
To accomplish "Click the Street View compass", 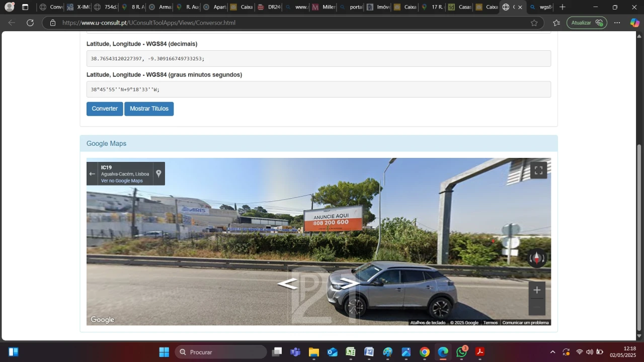I will coord(537,258).
